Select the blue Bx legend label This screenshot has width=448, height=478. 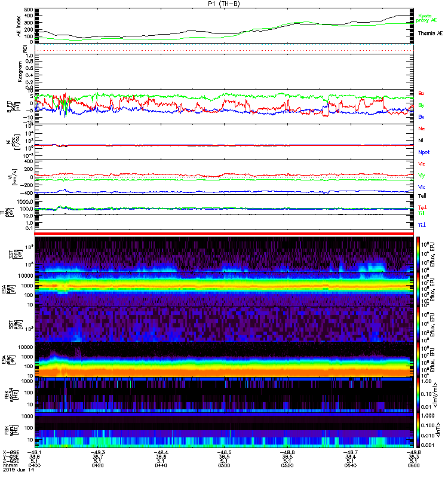tap(421, 117)
